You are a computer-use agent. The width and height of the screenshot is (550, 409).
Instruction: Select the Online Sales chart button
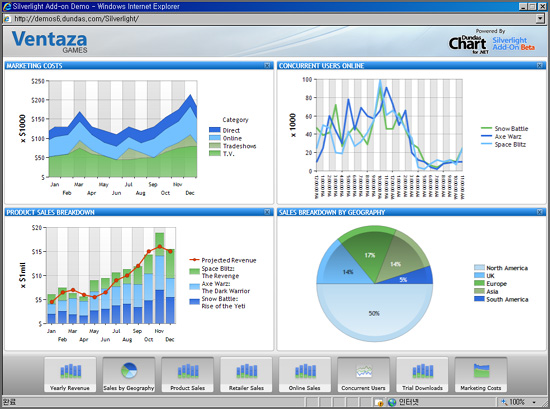point(305,374)
